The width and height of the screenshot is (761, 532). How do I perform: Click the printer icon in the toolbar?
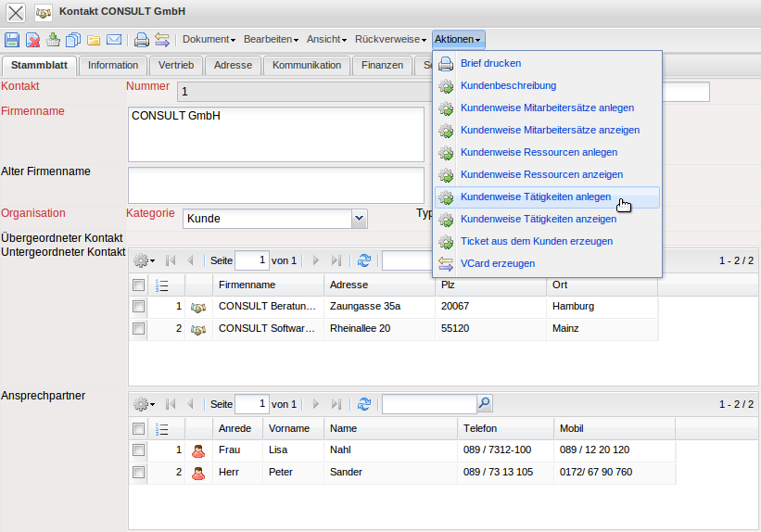[x=142, y=40]
